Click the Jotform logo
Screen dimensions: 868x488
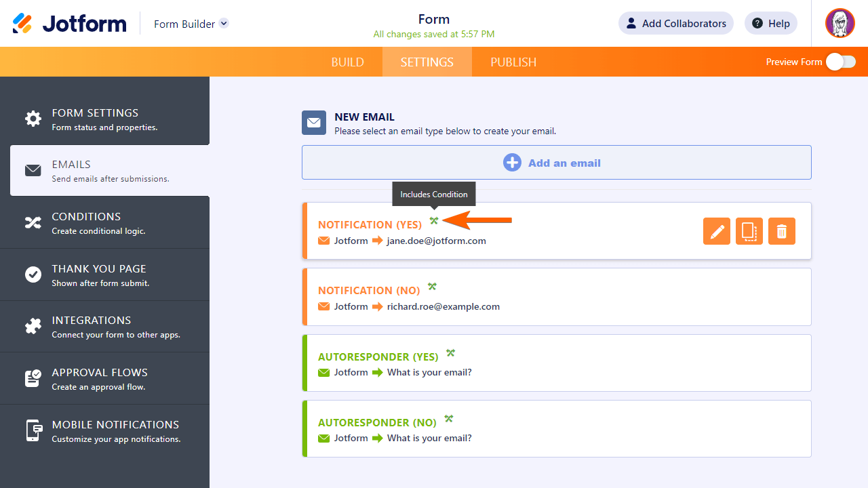[70, 24]
